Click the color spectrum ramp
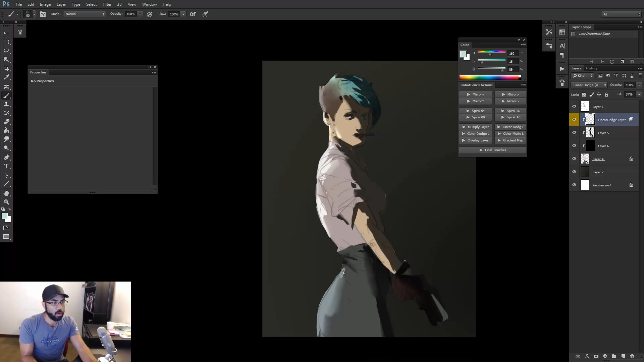Screen dimensions: 644x362 [x=490, y=77]
